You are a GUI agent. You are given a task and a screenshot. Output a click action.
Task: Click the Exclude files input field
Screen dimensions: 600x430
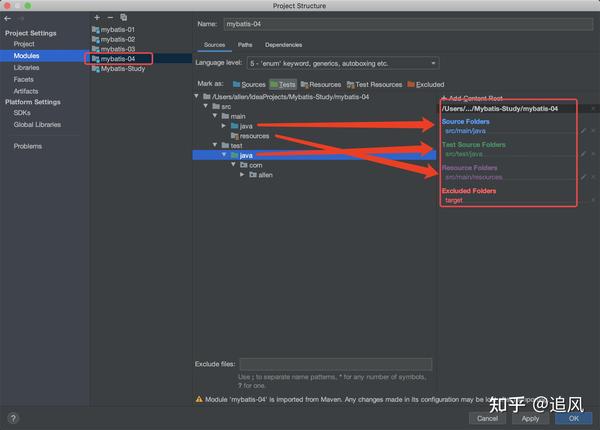336,364
